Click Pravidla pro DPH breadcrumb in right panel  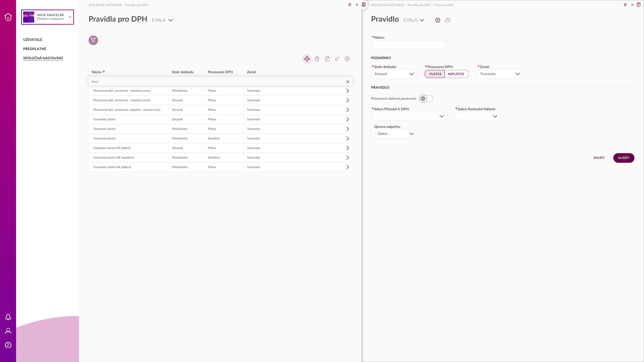click(x=419, y=5)
